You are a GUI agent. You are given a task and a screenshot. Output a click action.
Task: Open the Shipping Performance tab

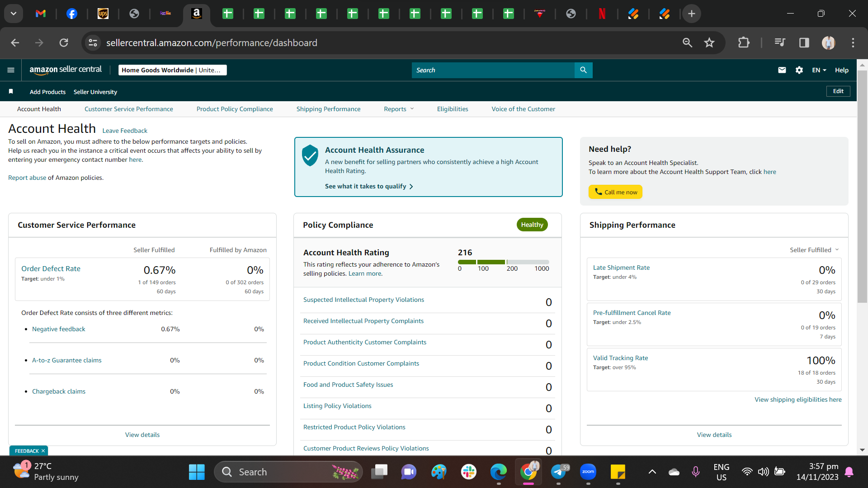tap(328, 109)
